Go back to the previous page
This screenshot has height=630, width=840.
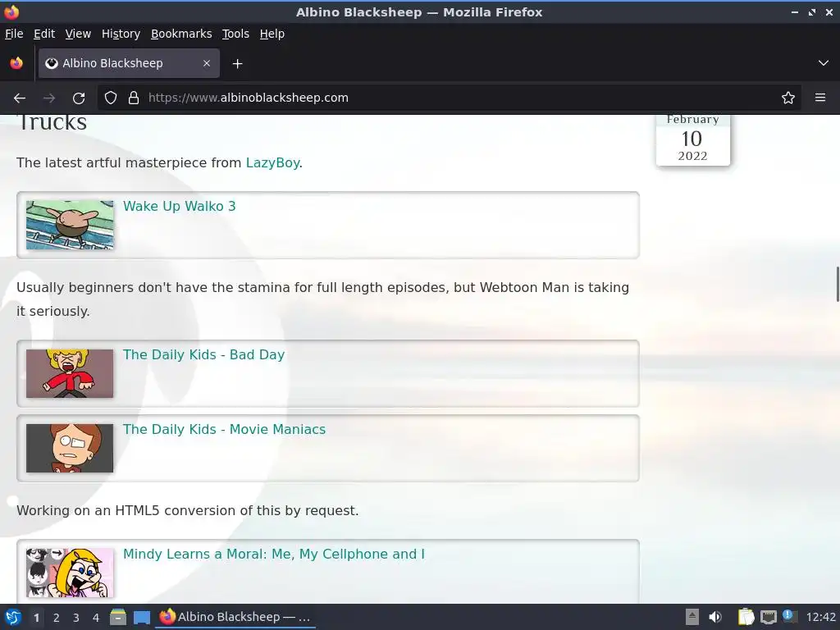click(x=20, y=98)
